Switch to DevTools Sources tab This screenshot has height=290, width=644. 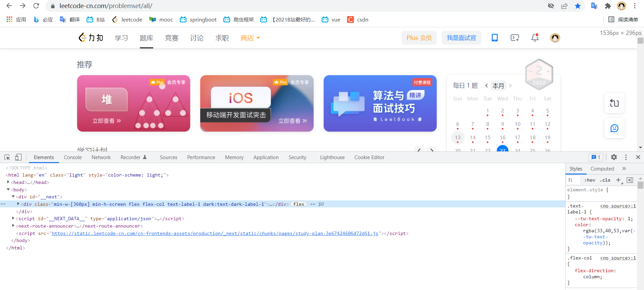point(168,157)
